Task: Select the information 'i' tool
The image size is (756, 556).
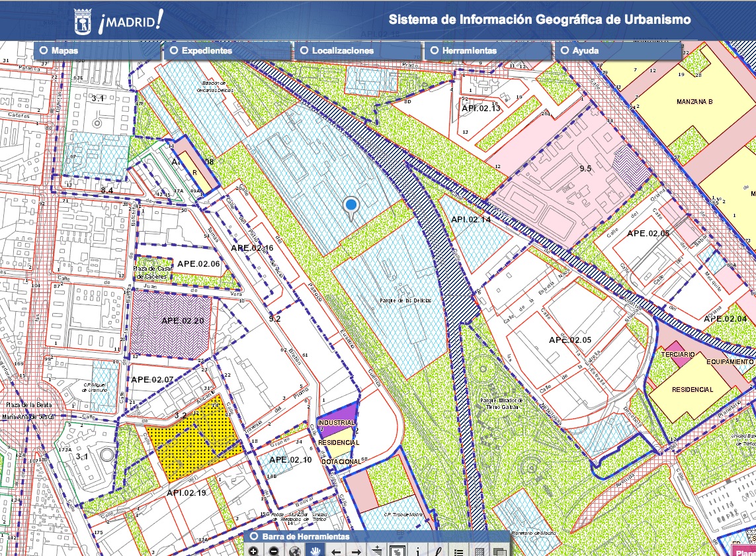Action: 418,551
